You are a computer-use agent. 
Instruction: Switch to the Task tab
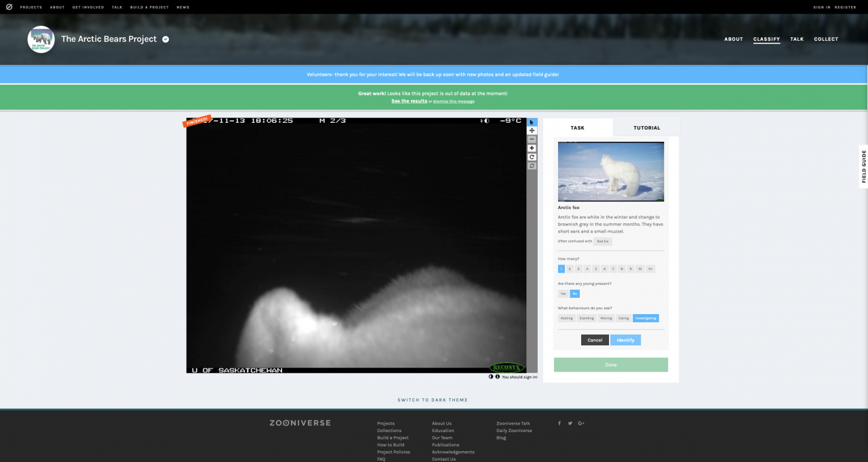click(x=578, y=128)
